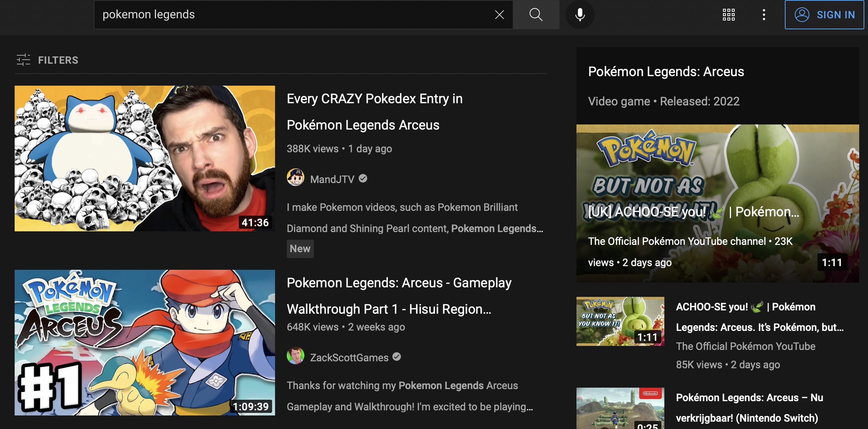The width and height of the screenshot is (868, 429).
Task: Visit the ZackScottGames channel name
Action: (349, 358)
